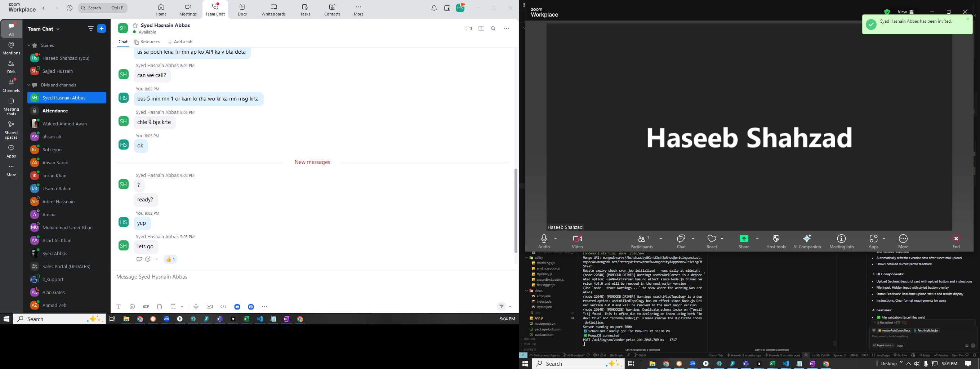
Task: Click Add a tab
Action: (180, 42)
